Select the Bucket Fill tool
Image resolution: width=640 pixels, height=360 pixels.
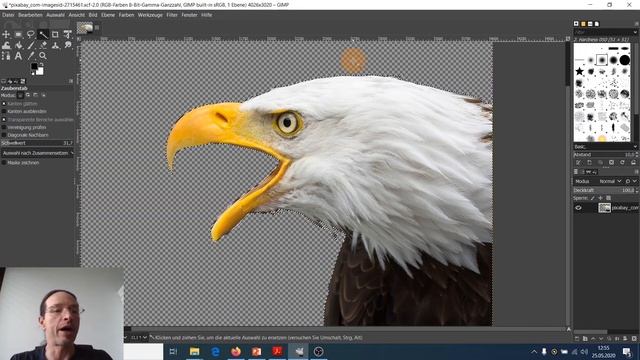click(x=18, y=45)
